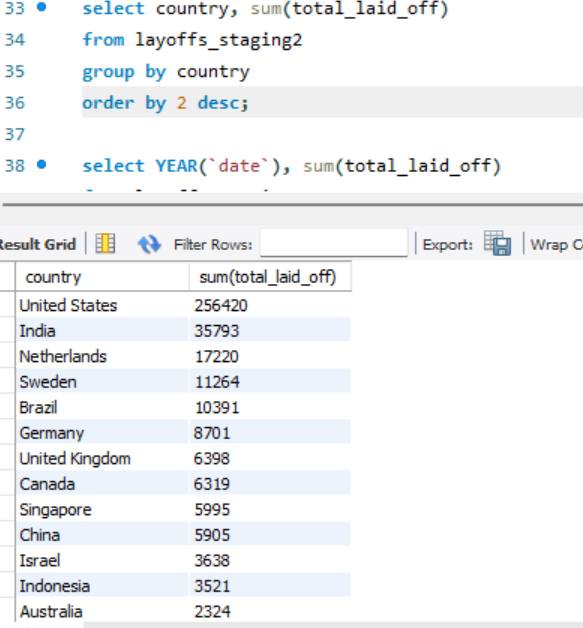Select the value 11264 cell
This screenshot has height=628, width=583.
coord(270,382)
